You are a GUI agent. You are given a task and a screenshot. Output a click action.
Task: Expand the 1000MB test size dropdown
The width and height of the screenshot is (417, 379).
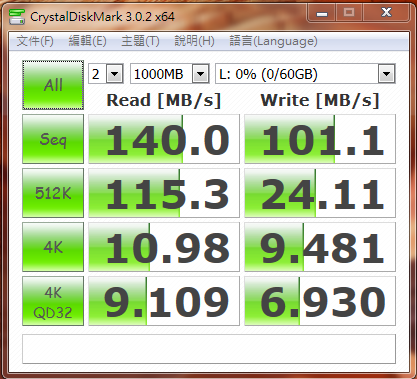(x=200, y=74)
